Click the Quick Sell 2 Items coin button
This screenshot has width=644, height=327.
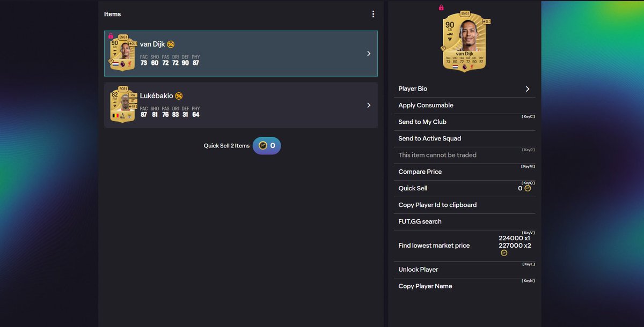[x=267, y=145]
